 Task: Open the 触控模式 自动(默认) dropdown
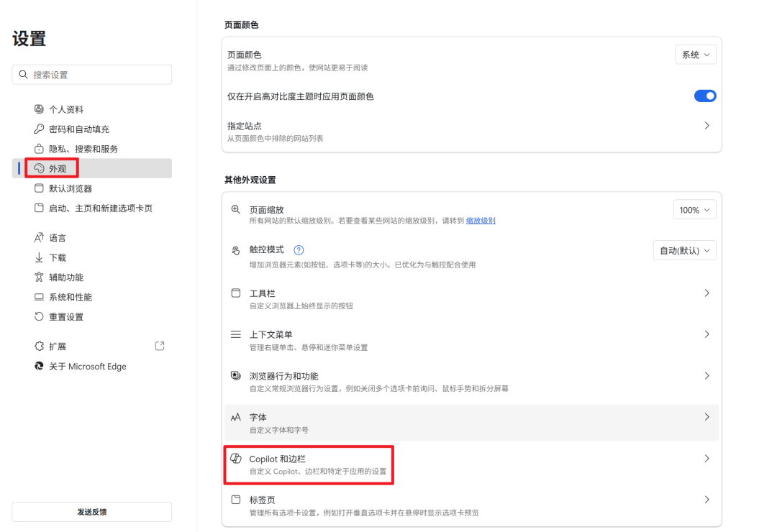pyautogui.click(x=684, y=250)
